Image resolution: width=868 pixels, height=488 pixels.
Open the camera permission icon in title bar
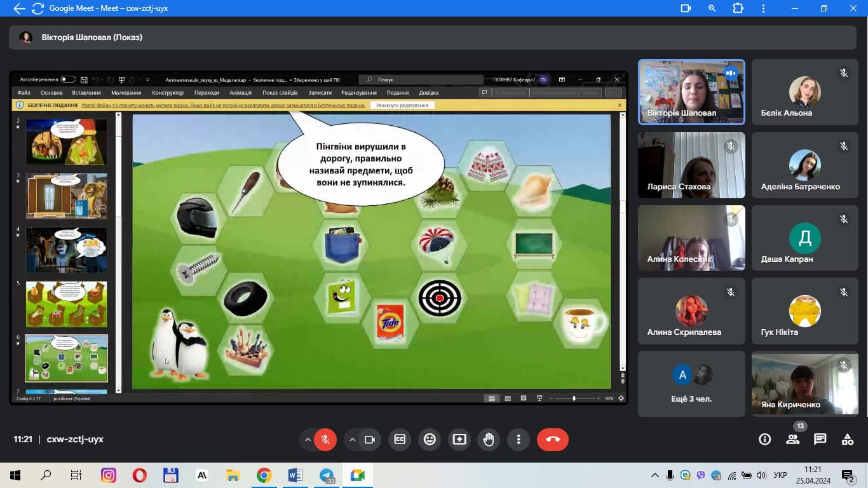pyautogui.click(x=686, y=8)
